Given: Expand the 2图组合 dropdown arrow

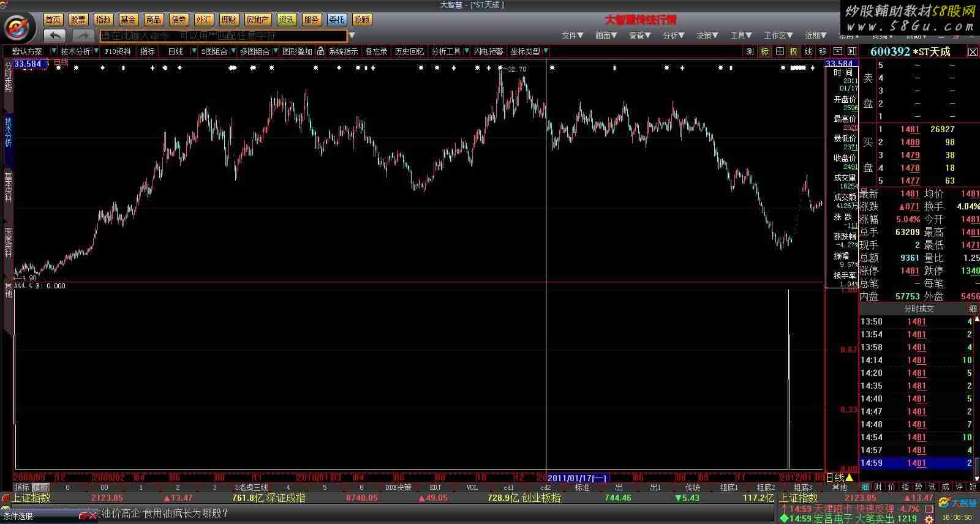Looking at the screenshot, I should [233, 51].
